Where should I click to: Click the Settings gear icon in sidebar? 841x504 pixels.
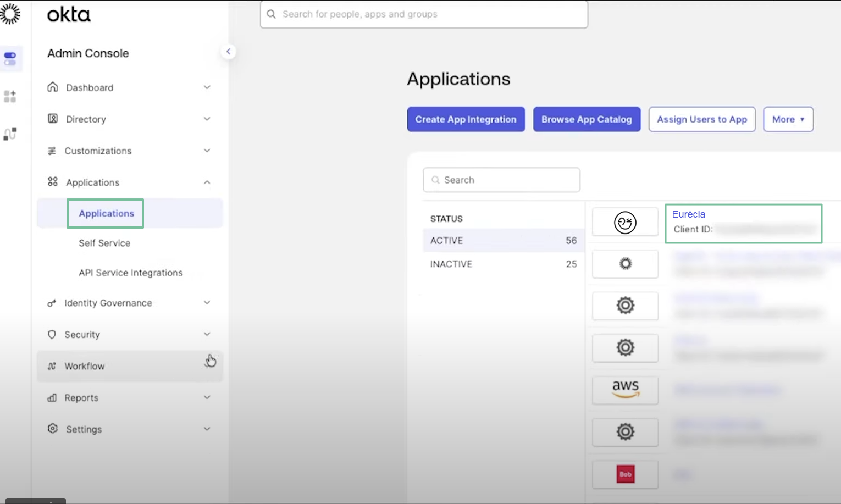tap(53, 429)
